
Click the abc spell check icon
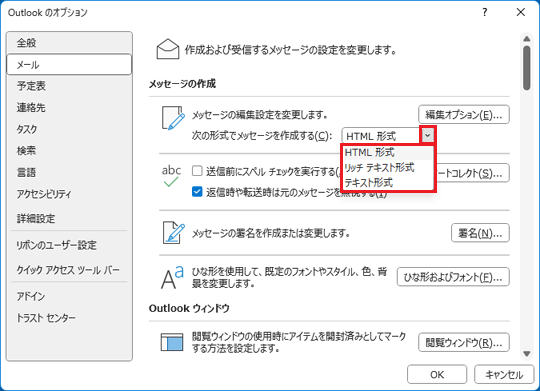tap(171, 176)
